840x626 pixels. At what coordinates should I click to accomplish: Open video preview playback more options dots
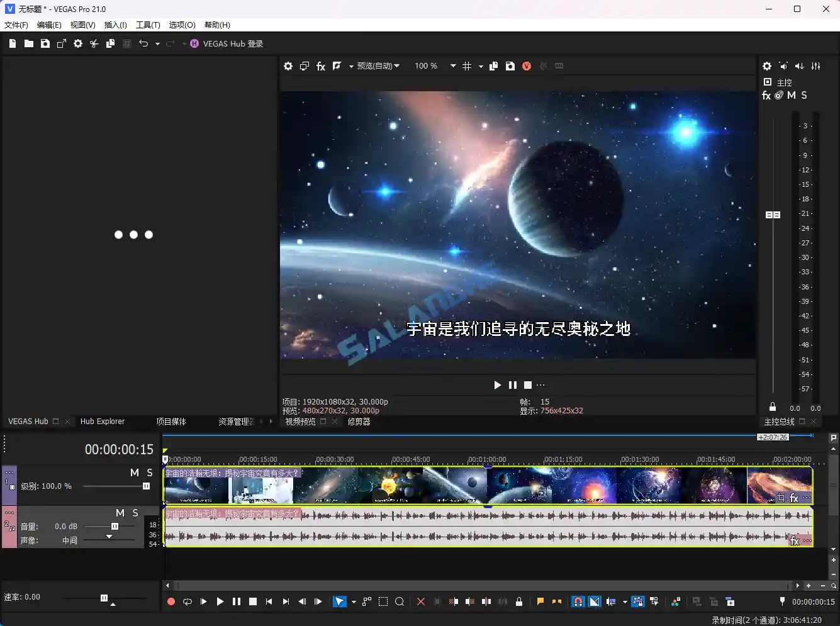pos(540,385)
